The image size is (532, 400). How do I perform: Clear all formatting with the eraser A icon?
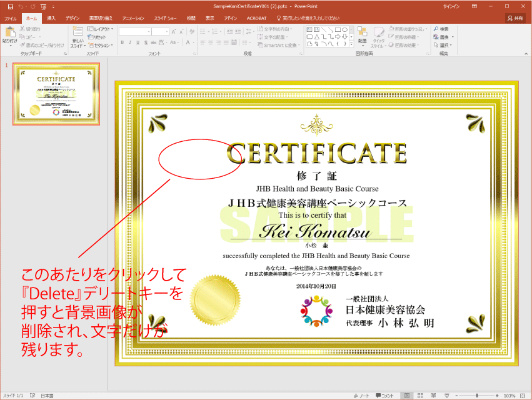tap(192, 31)
